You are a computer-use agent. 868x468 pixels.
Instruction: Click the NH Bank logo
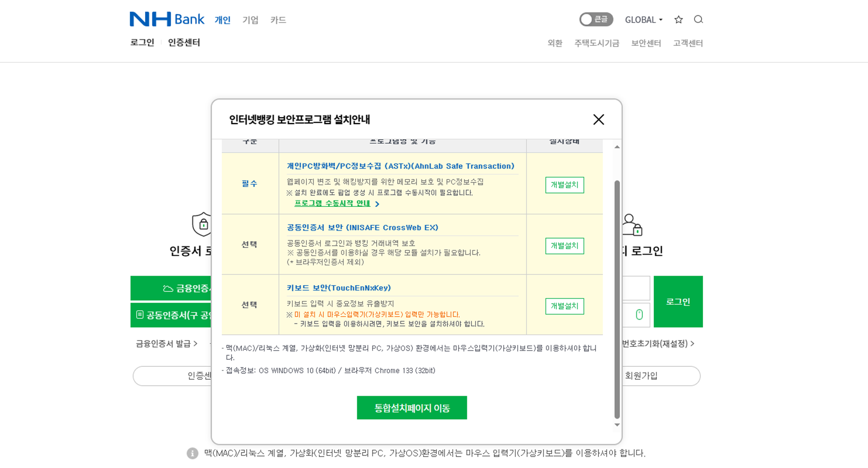pos(167,19)
